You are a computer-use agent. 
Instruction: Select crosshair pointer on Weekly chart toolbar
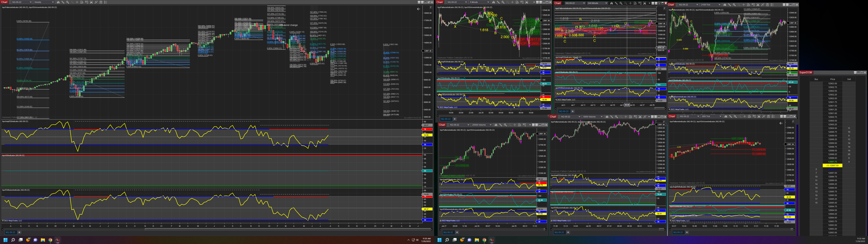click(77, 2)
